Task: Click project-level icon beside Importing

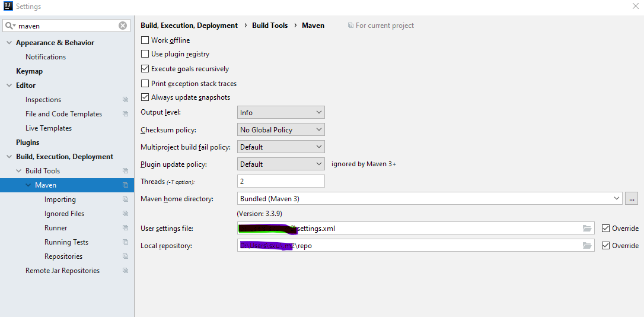Action: (125, 199)
